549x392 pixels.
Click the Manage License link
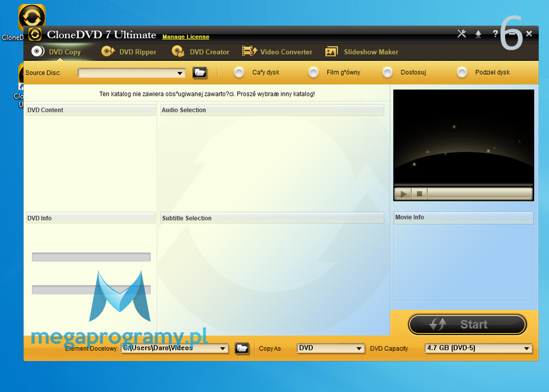point(186,36)
